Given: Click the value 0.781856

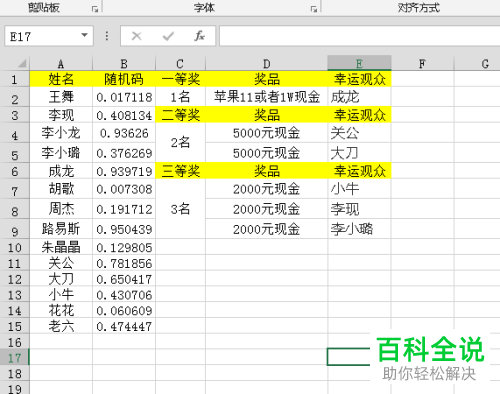Looking at the screenshot, I should tap(124, 263).
